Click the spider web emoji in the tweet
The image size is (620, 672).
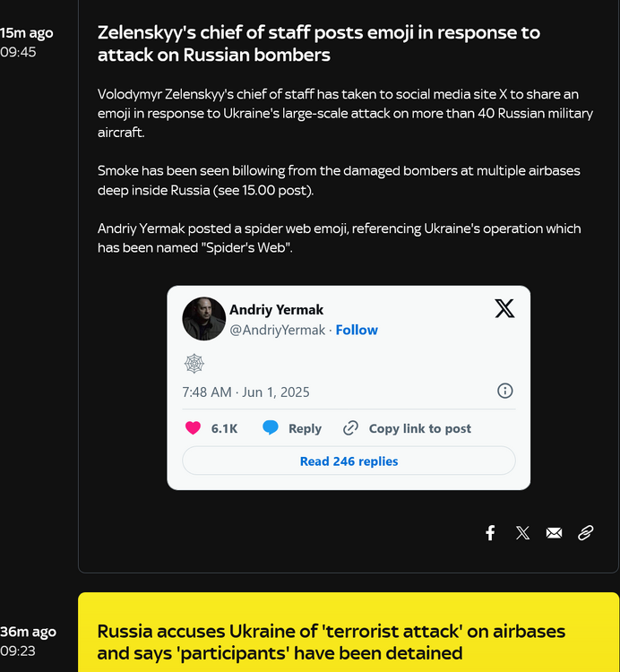194,363
